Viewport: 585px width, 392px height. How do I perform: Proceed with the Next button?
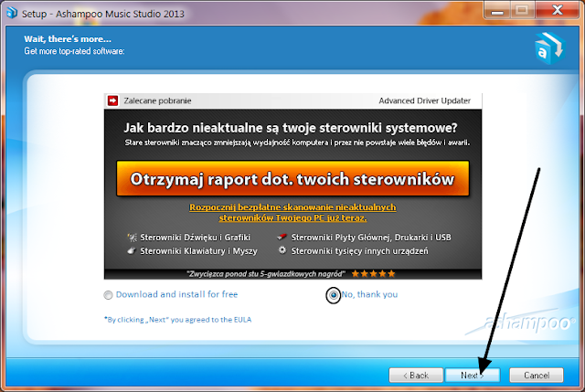click(x=472, y=375)
